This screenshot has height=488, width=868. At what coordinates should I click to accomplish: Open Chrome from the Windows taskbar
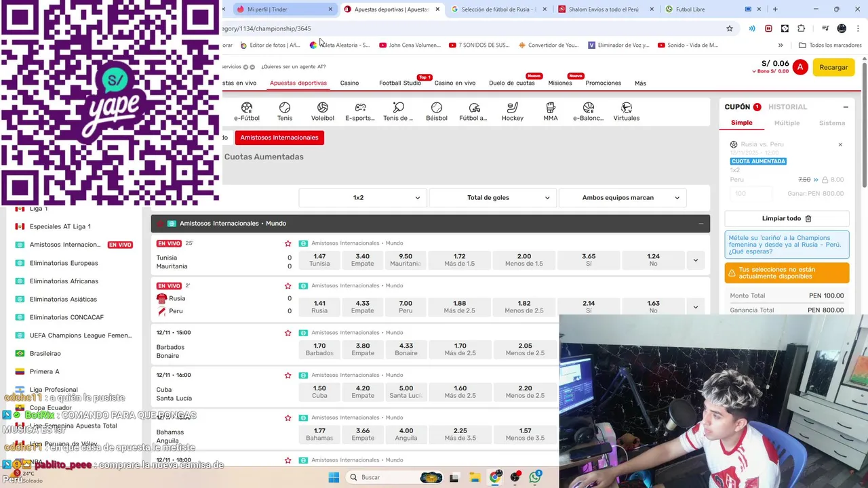(x=495, y=477)
